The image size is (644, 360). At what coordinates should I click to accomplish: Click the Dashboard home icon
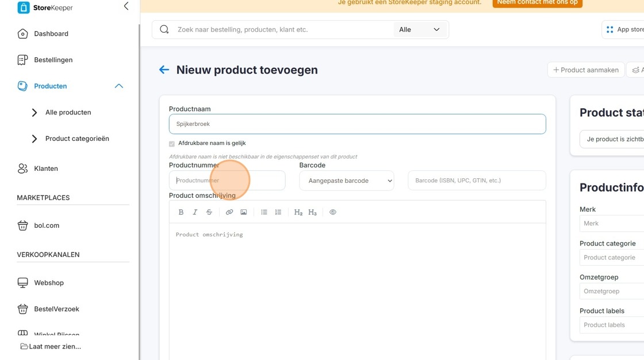tap(22, 34)
